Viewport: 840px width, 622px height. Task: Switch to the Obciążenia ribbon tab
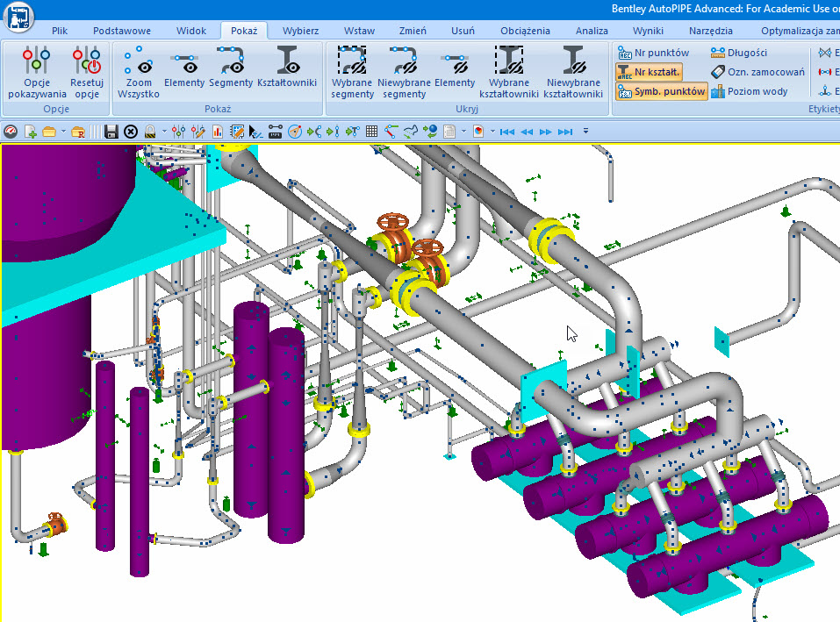click(525, 31)
